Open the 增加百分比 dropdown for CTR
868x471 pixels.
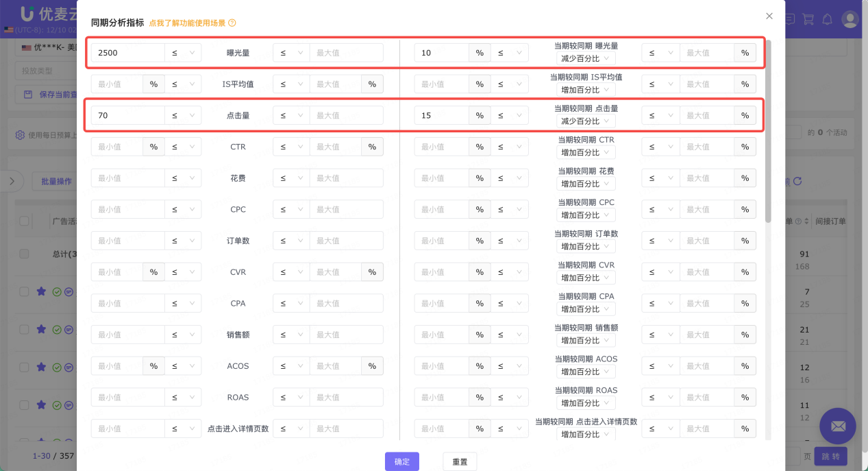click(x=586, y=152)
